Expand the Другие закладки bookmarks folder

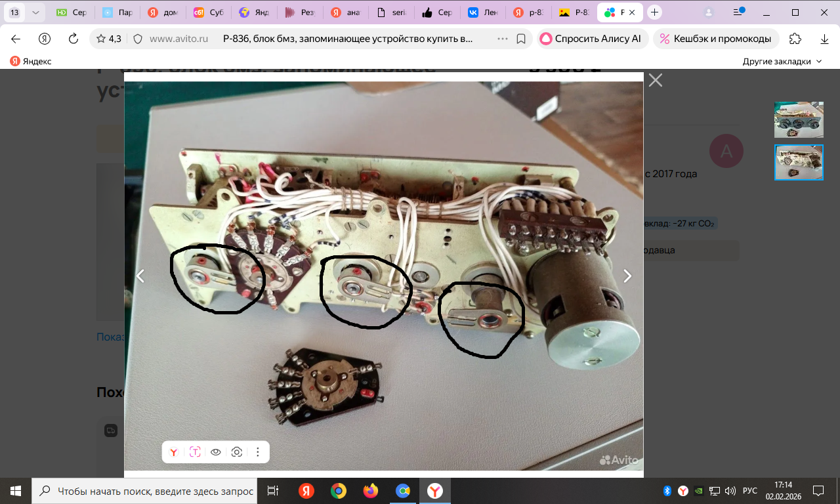coord(782,61)
